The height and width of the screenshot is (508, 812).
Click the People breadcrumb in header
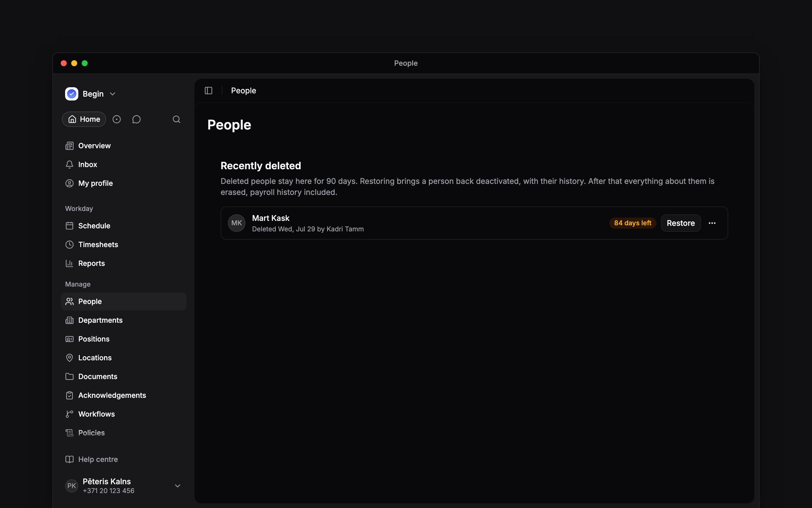(244, 91)
